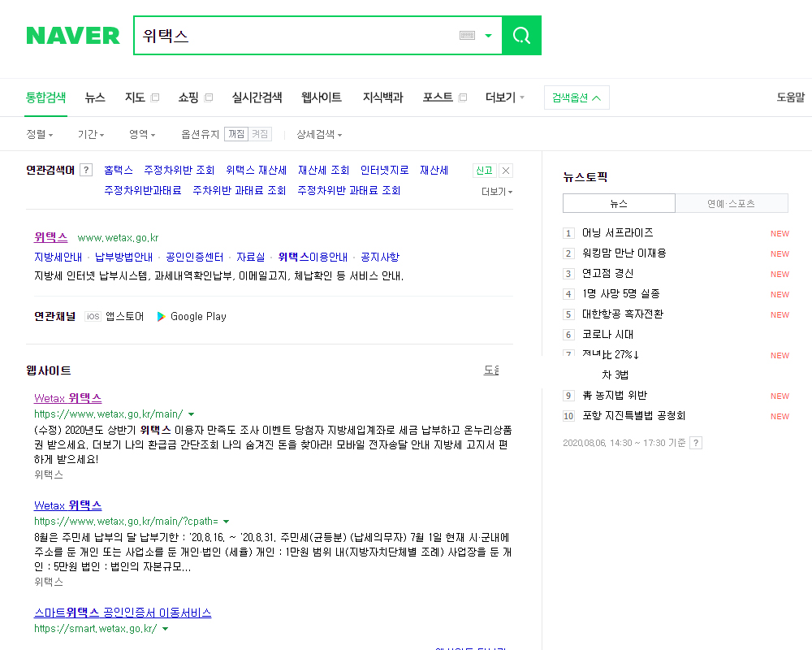Click news topic 대한항공 흑자전환
The height and width of the screenshot is (650, 812).
pos(623,314)
